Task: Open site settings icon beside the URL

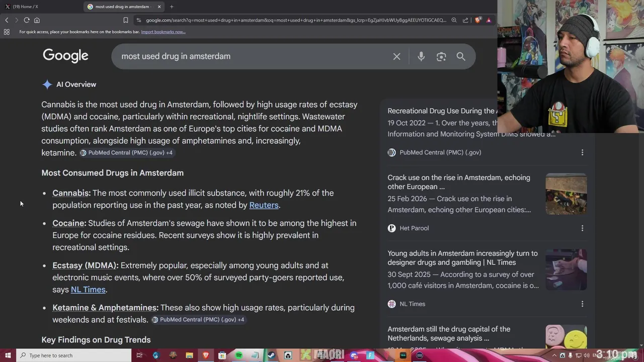Action: (139, 20)
